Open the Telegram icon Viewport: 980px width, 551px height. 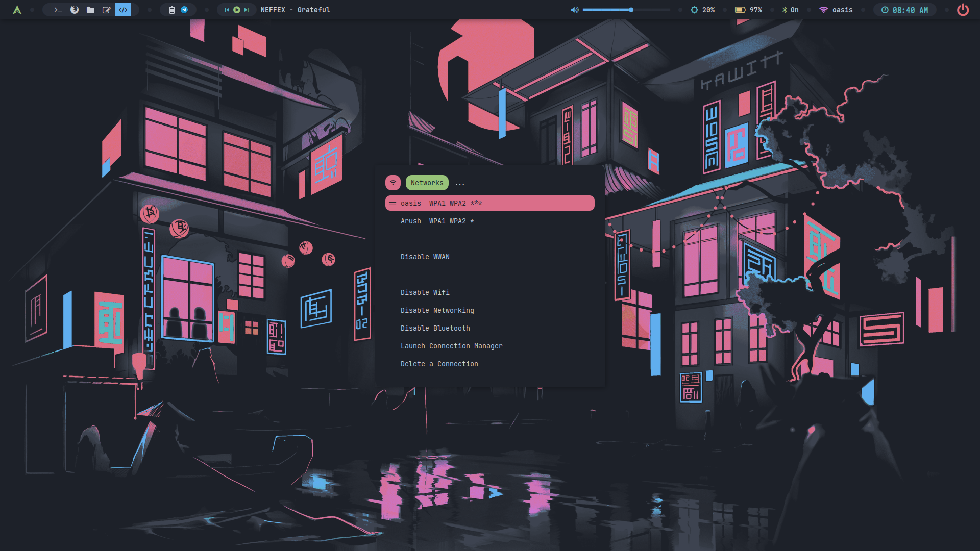[x=184, y=10]
